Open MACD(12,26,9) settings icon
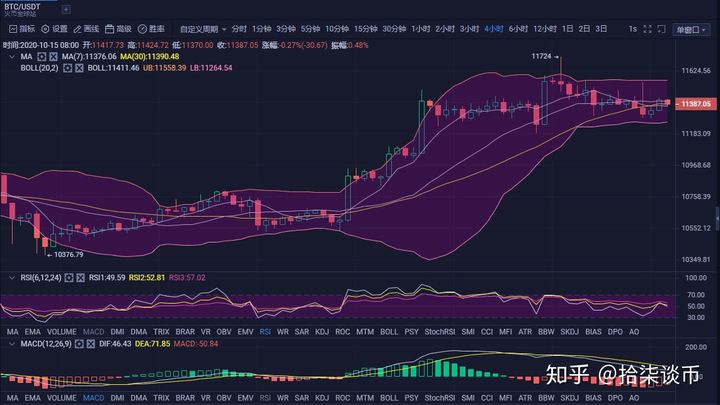The width and height of the screenshot is (720, 405). coord(79,343)
